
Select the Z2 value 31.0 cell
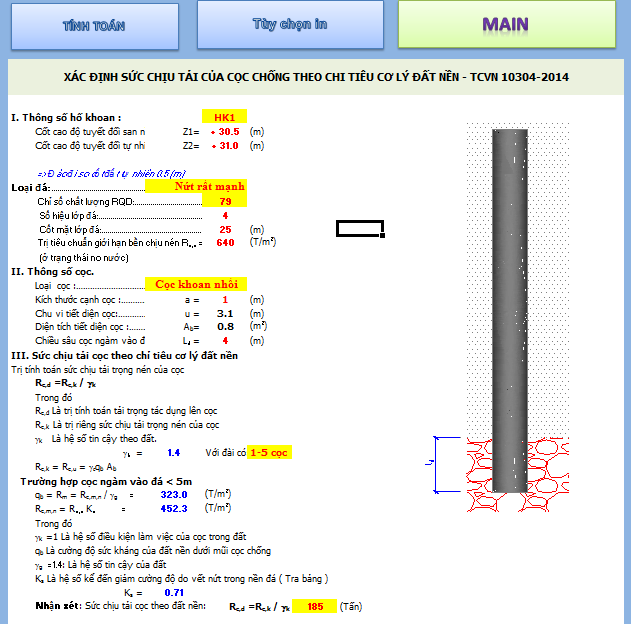[x=225, y=146]
